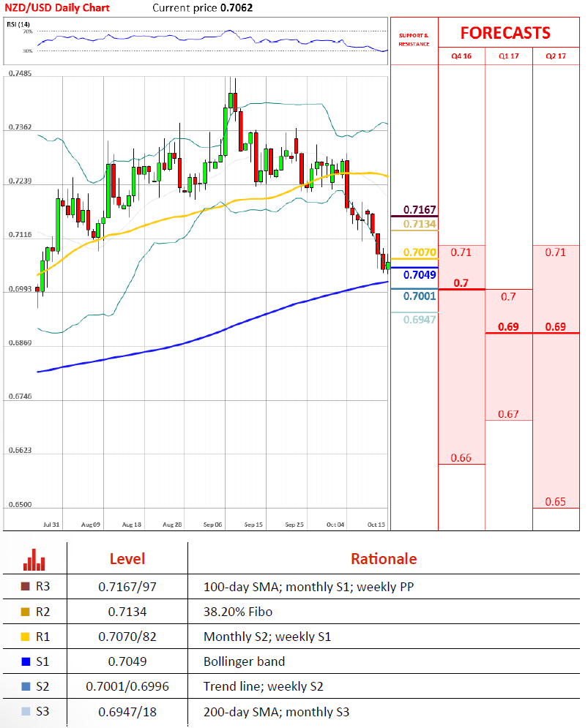588x728 pixels.
Task: Select the Q2 17 forecast column header
Action: click(556, 56)
